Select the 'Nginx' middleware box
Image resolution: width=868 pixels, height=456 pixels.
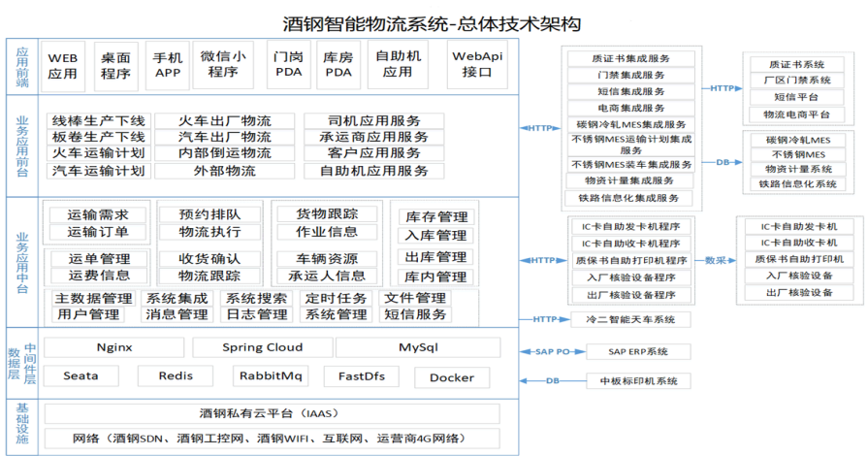(x=114, y=347)
